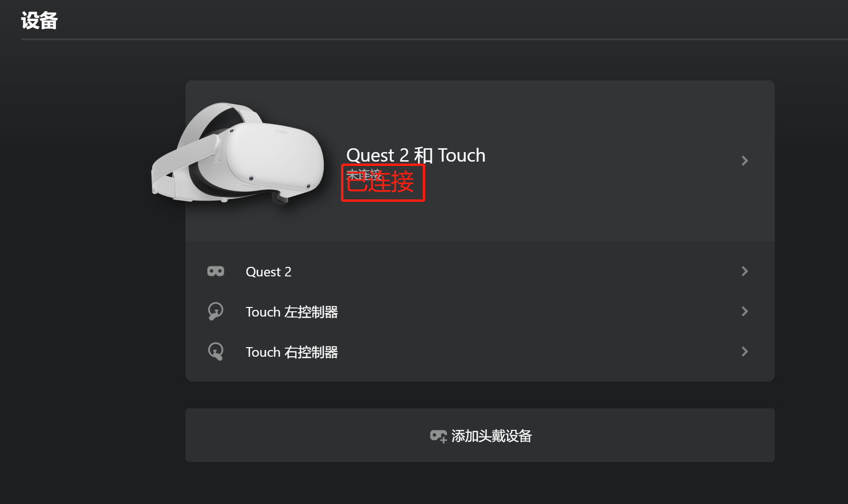Click the Touch 右控制器 controller icon
The height and width of the screenshot is (504, 848).
[x=216, y=351]
